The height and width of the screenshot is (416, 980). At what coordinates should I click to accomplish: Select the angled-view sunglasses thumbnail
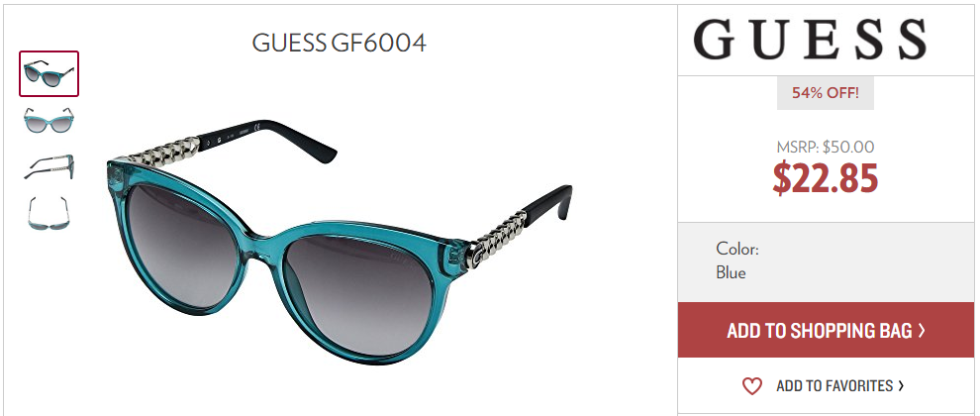pos(49,74)
